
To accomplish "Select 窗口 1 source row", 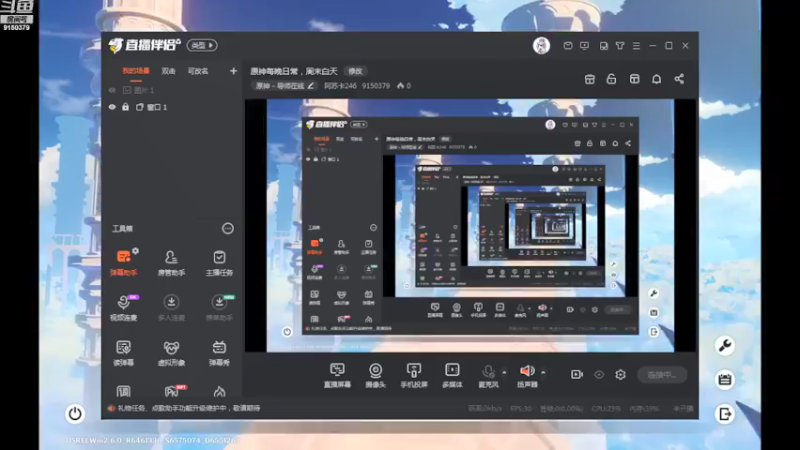I will point(171,107).
